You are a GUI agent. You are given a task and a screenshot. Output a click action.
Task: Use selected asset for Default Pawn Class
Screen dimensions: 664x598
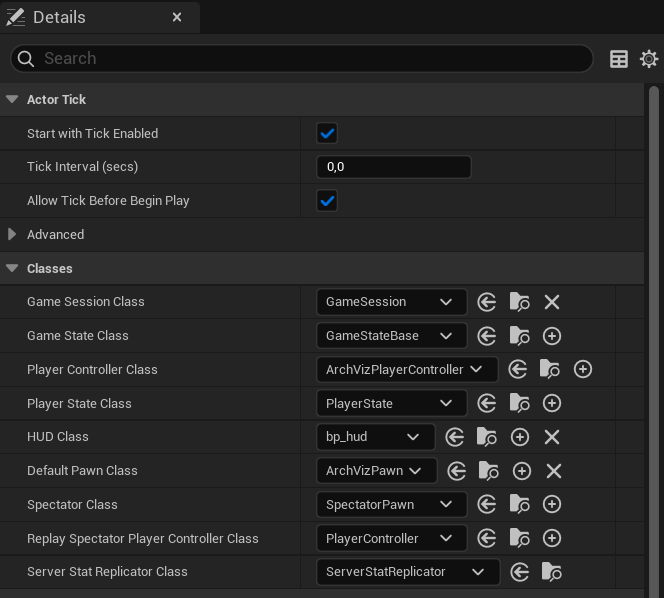(456, 471)
